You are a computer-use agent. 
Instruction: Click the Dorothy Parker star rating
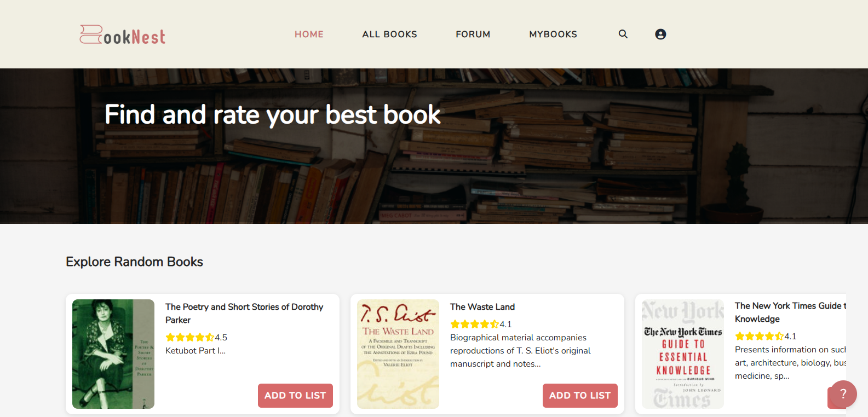pos(189,337)
